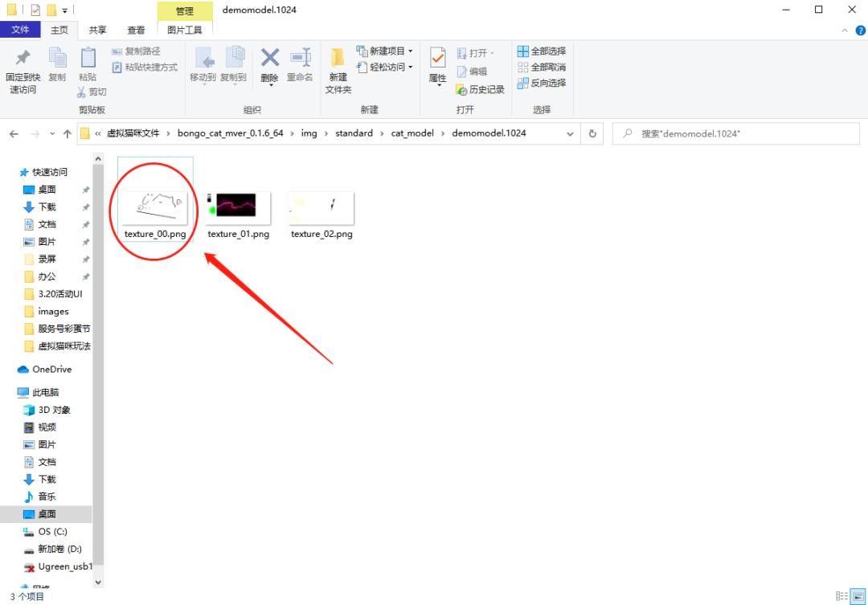Select OneDrive in the navigation pane
Viewport: 868px width, 605px height.
coord(51,370)
